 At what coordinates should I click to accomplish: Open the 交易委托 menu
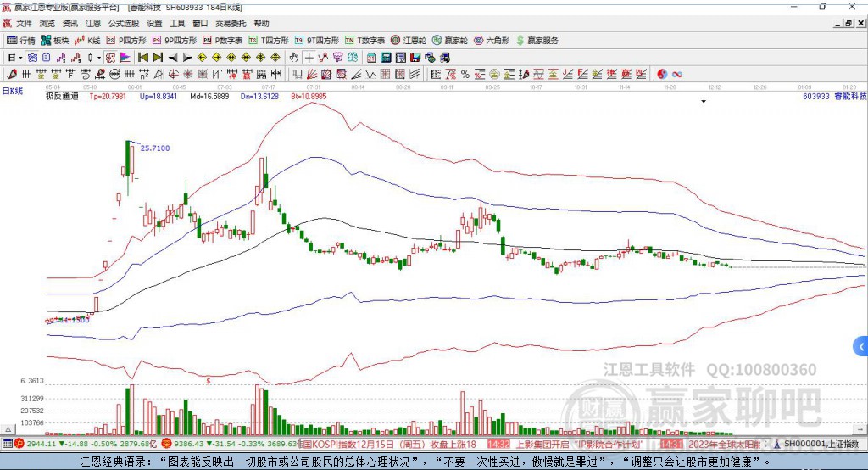pyautogui.click(x=231, y=23)
